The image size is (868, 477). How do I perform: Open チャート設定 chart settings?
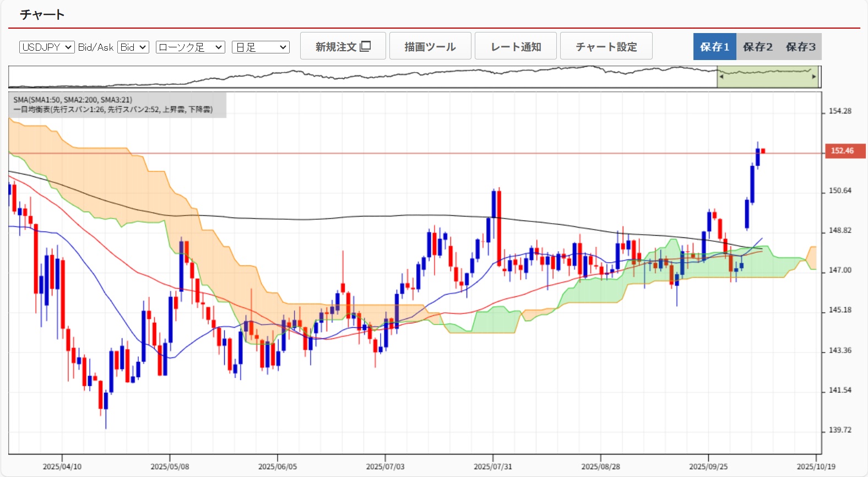pyautogui.click(x=606, y=46)
